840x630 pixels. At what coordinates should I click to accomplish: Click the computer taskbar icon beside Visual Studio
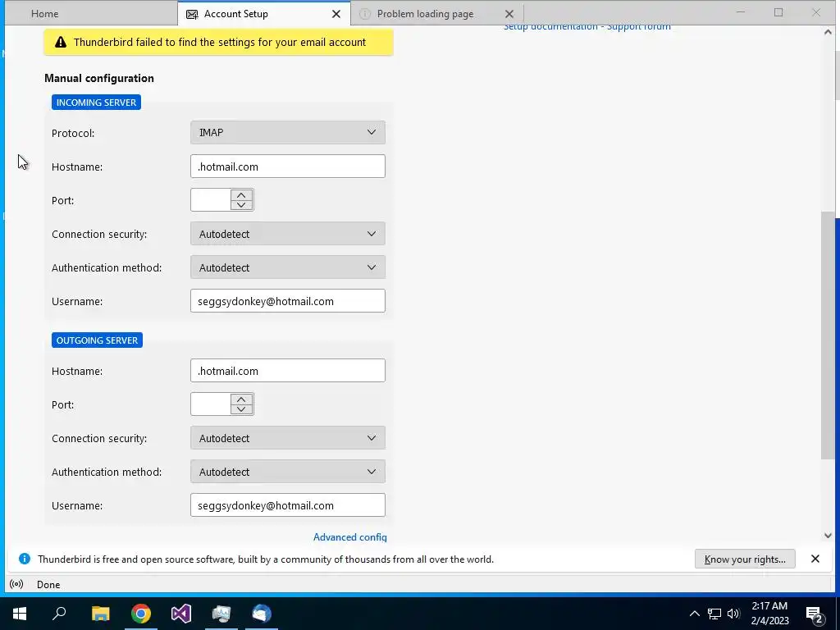[221, 614]
